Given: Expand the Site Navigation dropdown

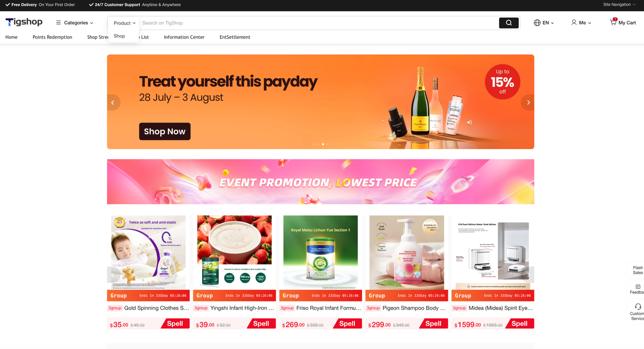Looking at the screenshot, I should tap(619, 5).
